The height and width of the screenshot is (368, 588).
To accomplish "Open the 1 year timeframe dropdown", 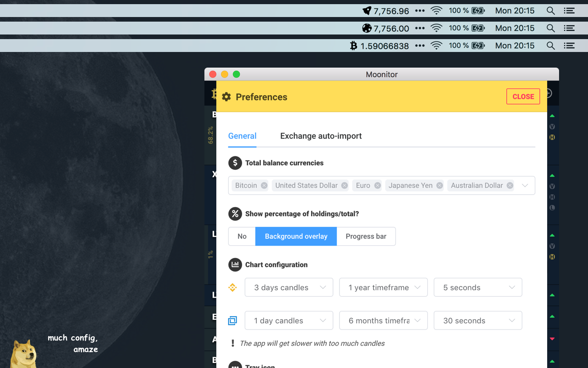I will (x=383, y=287).
